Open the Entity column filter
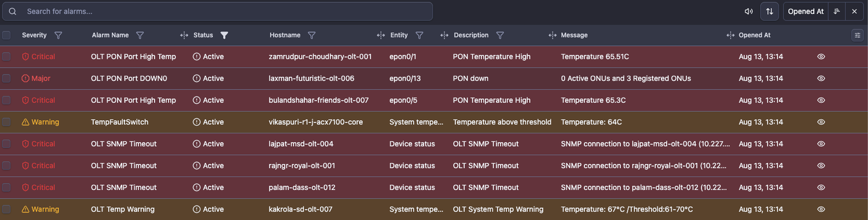Viewport: 868px width, 220px height. (x=419, y=35)
